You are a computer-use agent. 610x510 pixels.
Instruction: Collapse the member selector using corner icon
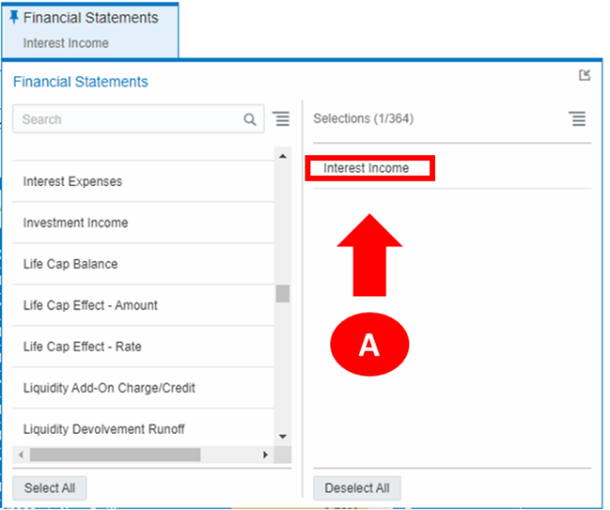(584, 75)
